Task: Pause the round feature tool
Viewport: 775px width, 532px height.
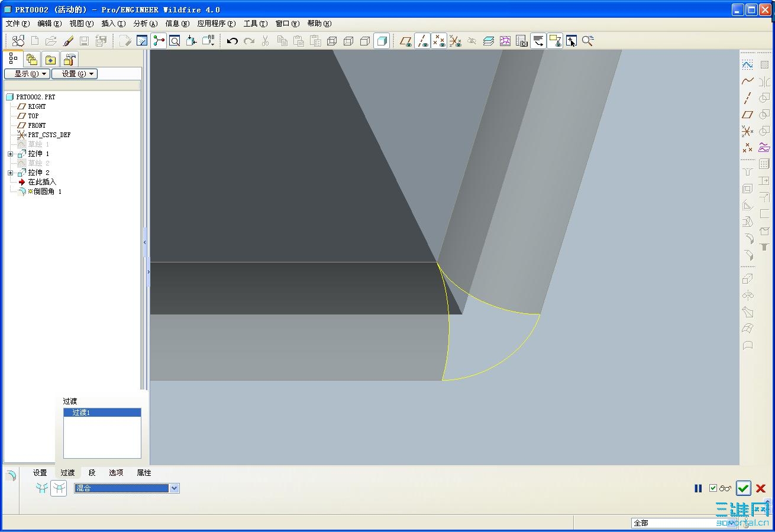Action: pyautogui.click(x=698, y=488)
